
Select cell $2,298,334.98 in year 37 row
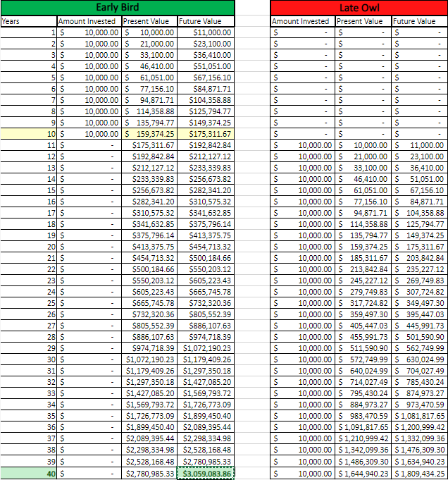[x=206, y=438]
